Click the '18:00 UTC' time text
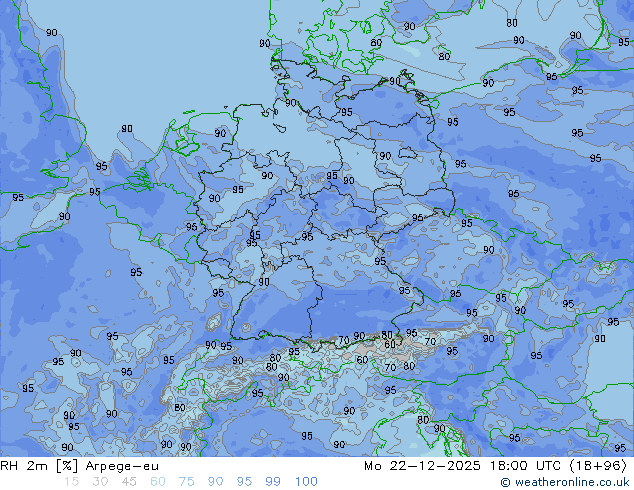Screen dimensions: 634x490 [x=526, y=466]
